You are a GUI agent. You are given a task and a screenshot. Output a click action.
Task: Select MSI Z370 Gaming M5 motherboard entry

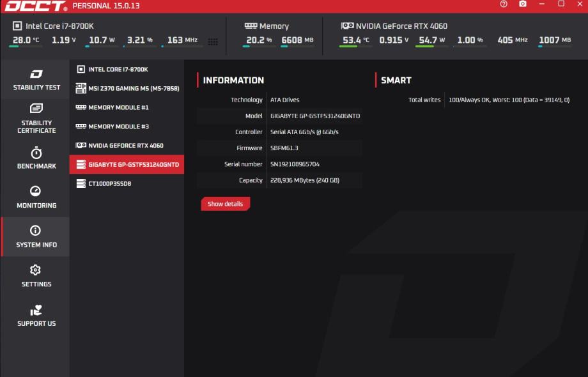click(127, 88)
